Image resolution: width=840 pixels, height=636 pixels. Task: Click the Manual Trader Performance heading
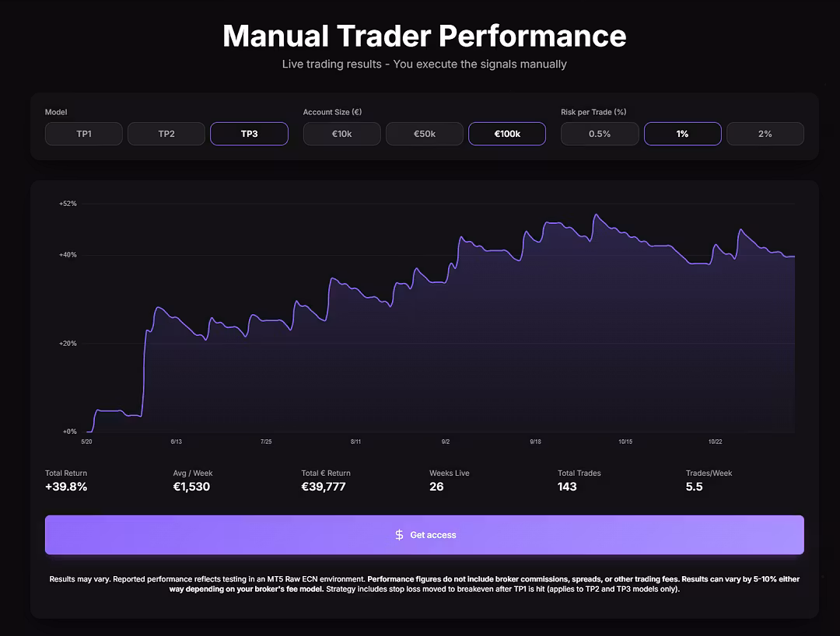(x=424, y=36)
